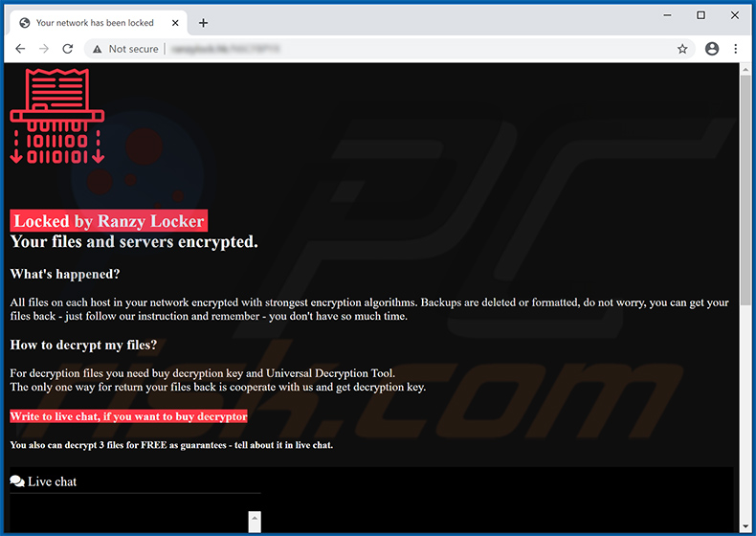756x536 pixels.
Task: Close the browser window
Action: point(735,15)
